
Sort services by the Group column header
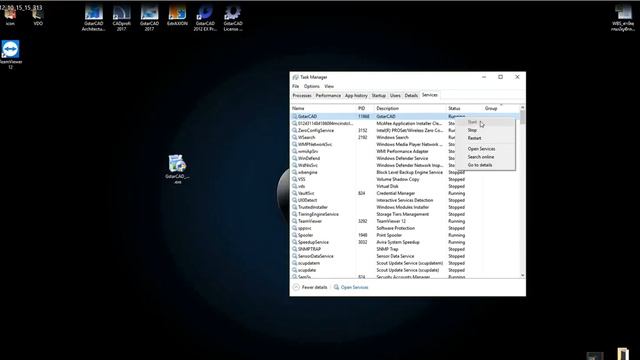501,109
